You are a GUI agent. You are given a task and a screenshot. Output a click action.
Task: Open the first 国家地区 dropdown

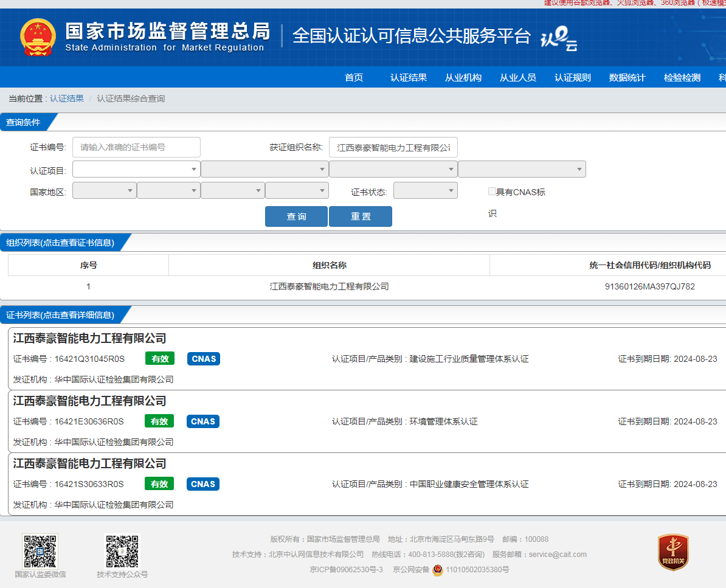tap(104, 190)
